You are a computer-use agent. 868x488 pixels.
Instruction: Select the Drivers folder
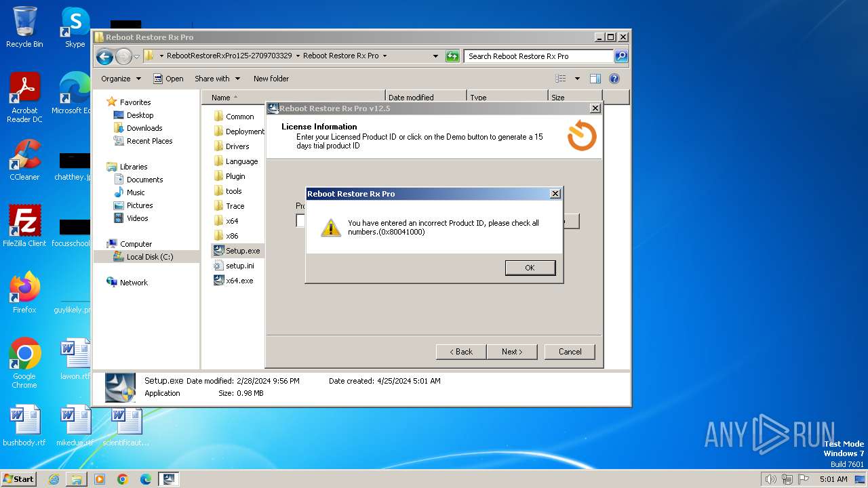[231, 146]
